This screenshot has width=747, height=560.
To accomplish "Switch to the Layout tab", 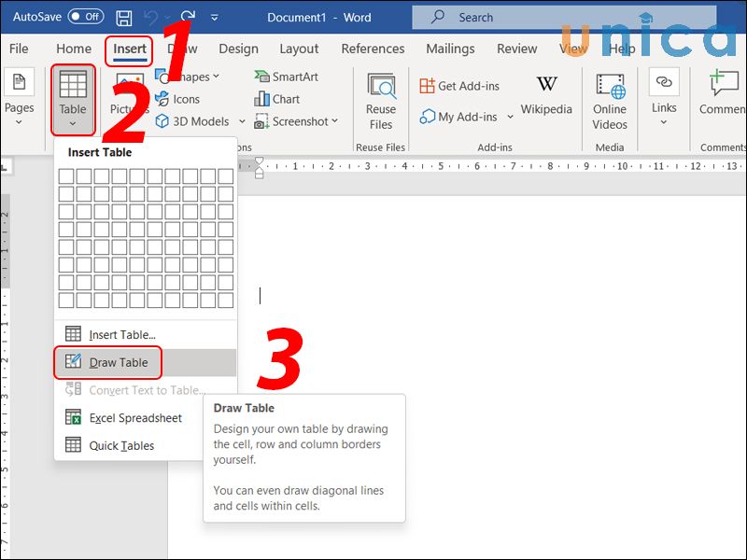I will click(x=299, y=49).
